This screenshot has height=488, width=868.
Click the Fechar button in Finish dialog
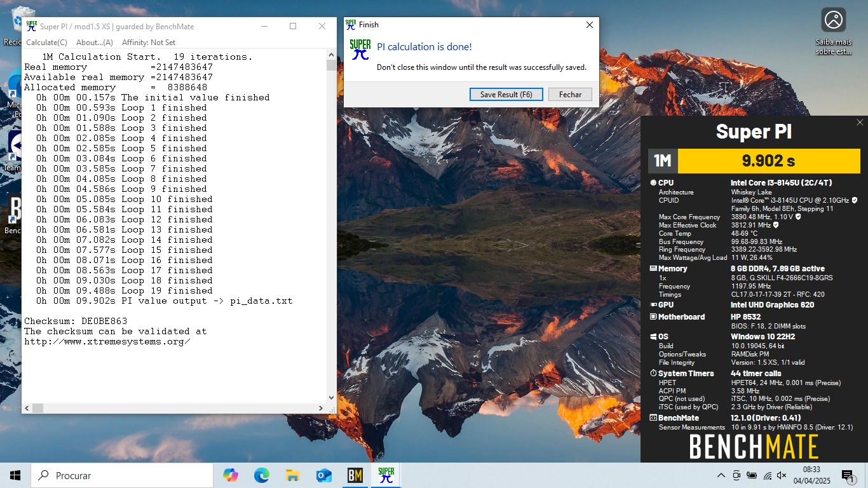pos(570,94)
